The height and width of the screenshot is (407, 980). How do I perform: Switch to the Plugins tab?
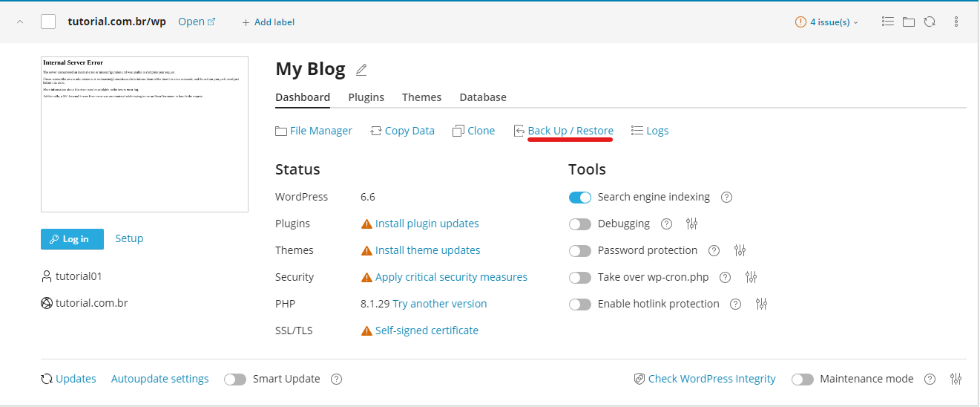(x=366, y=97)
